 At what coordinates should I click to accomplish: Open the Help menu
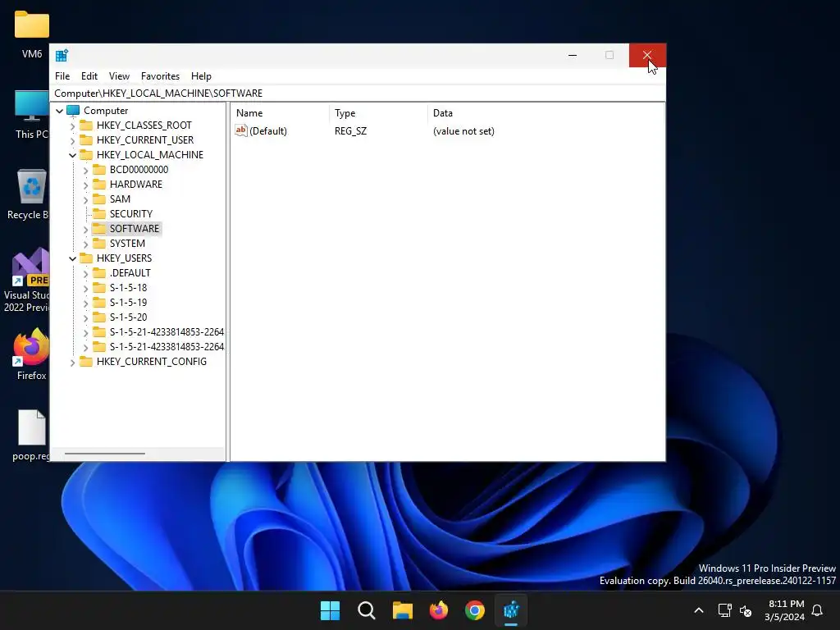pyautogui.click(x=202, y=76)
